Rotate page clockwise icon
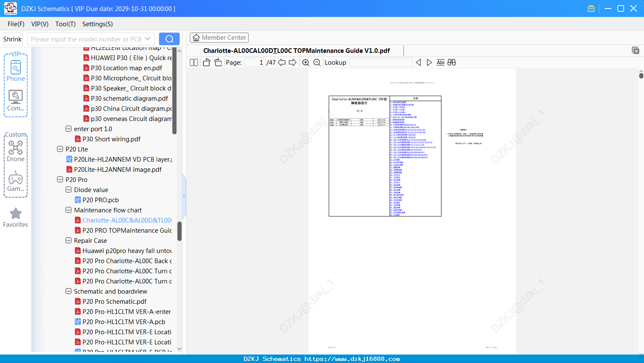This screenshot has height=363, width=644. point(218,62)
